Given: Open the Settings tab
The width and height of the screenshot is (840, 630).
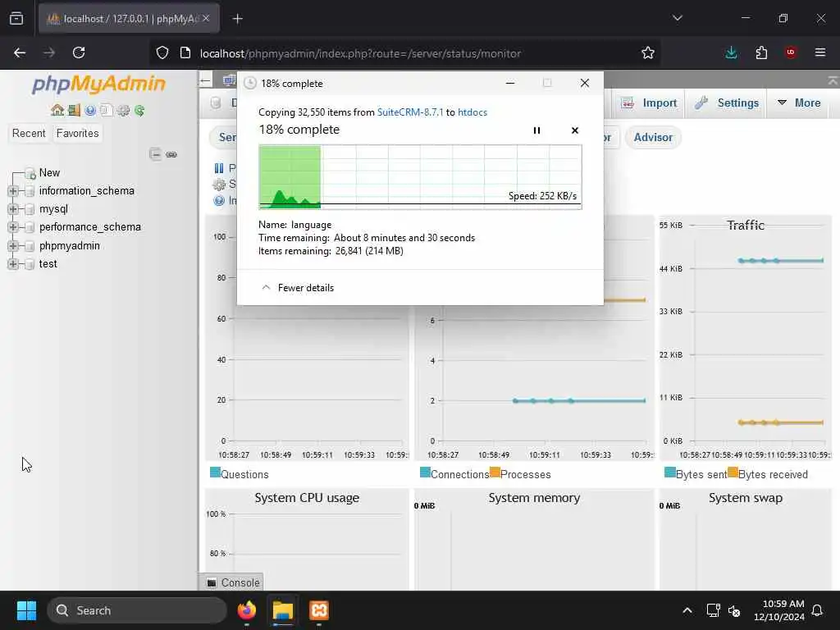Looking at the screenshot, I should [x=727, y=103].
